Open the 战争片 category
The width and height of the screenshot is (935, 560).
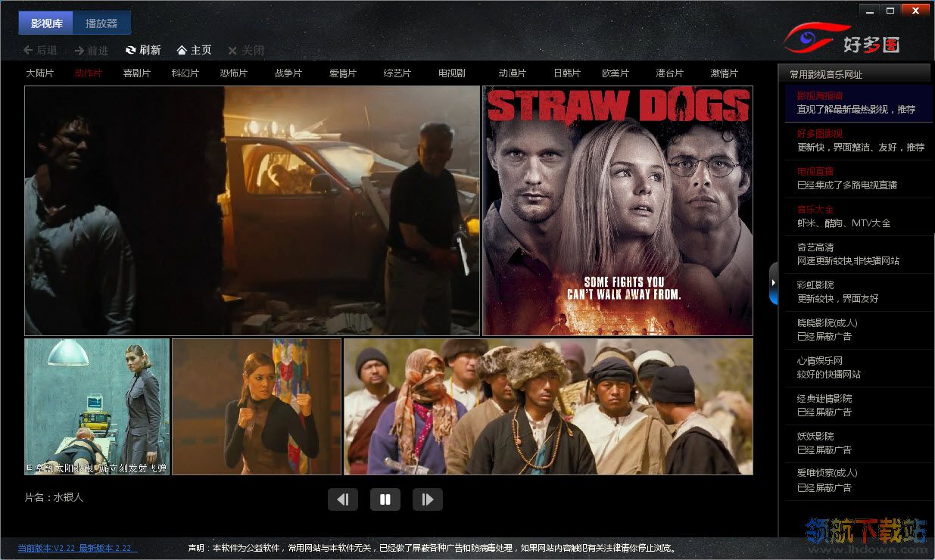pos(288,73)
